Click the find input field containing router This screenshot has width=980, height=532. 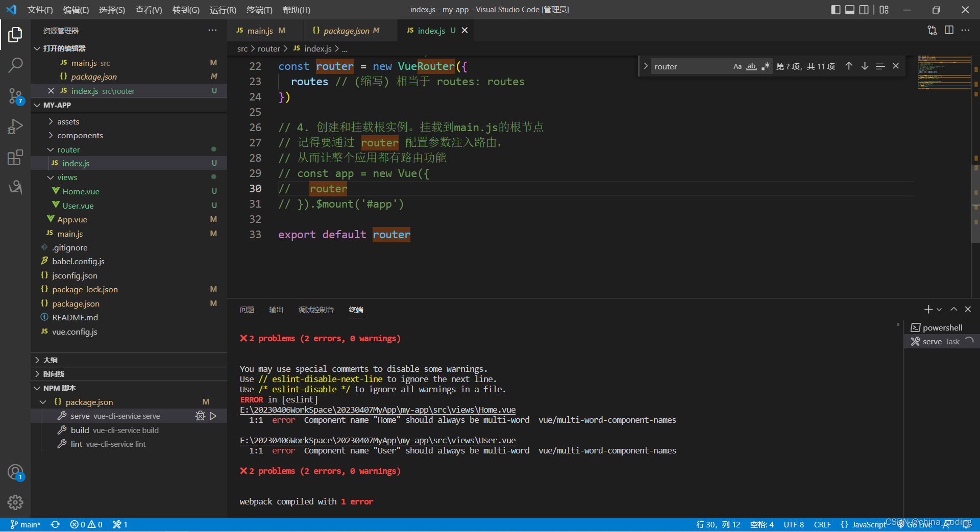pos(689,66)
